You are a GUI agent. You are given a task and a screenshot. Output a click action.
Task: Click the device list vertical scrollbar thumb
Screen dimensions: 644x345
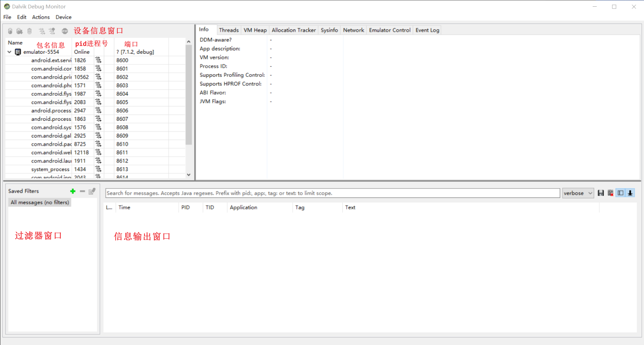click(188, 95)
